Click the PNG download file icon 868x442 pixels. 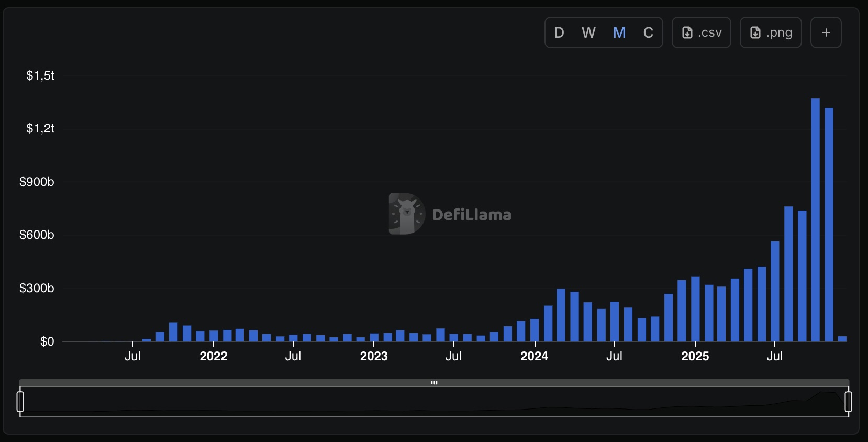click(755, 33)
